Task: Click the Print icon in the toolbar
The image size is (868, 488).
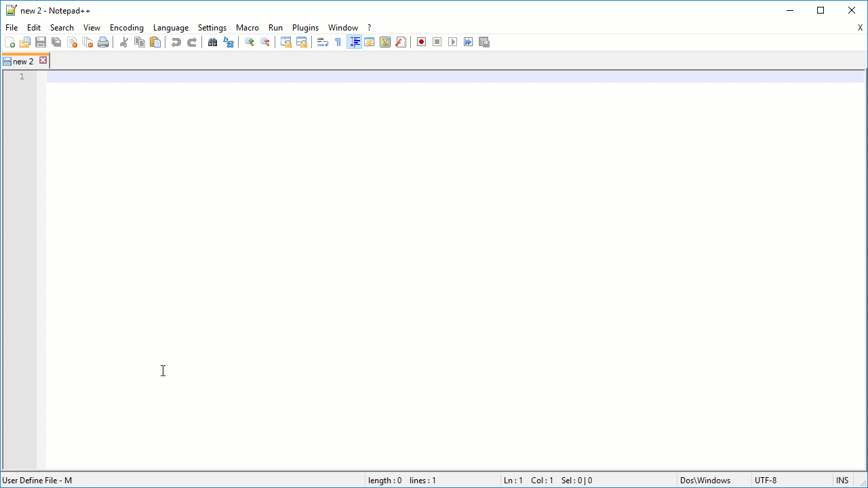Action: [103, 42]
